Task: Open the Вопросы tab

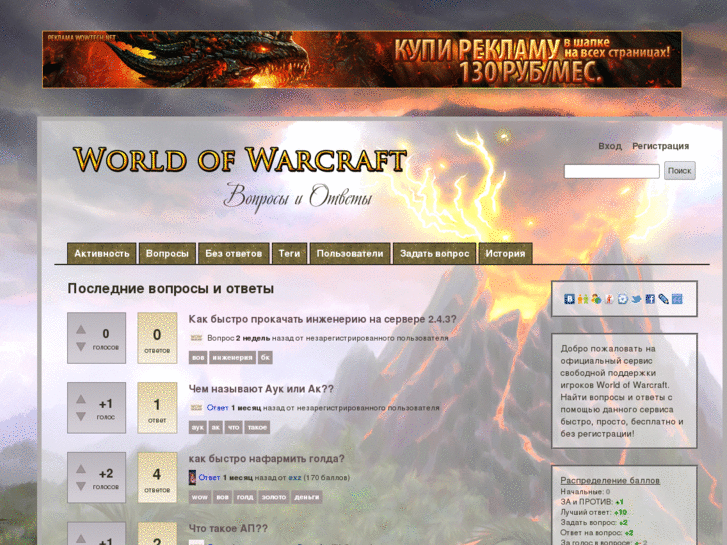Action: click(x=167, y=253)
